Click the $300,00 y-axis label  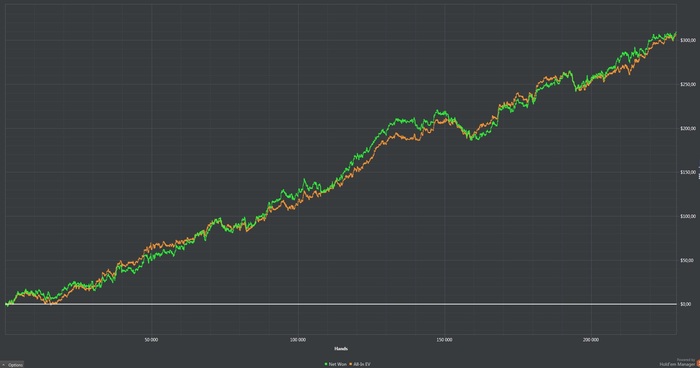688,40
